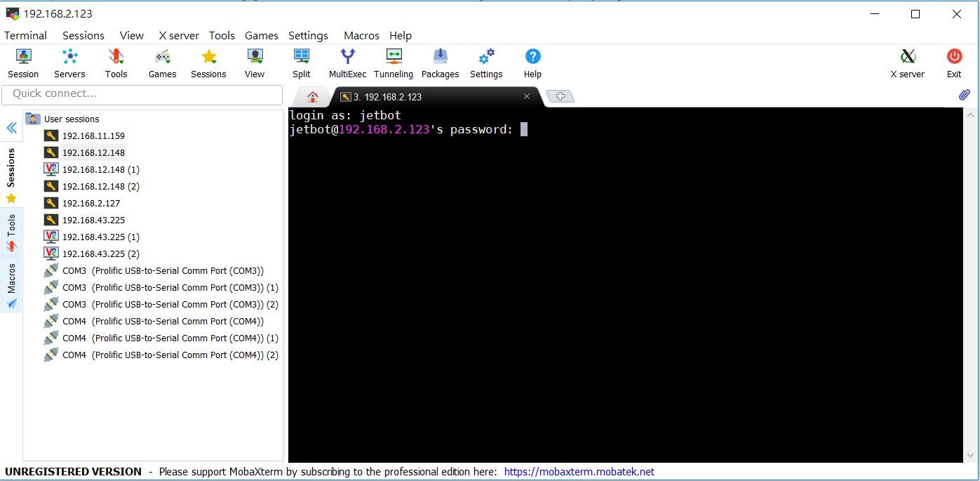Maximize the MobaXterm window
This screenshot has height=481, width=980.
[915, 14]
